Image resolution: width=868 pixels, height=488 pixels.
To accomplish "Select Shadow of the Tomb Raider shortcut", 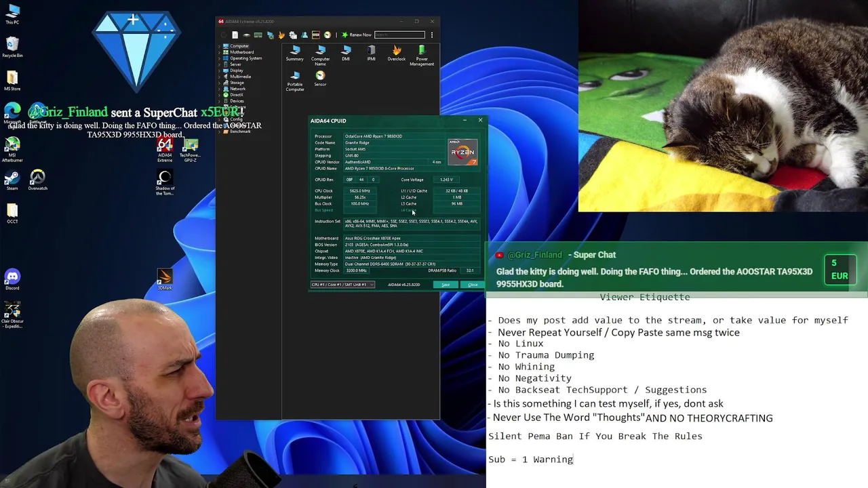I will pos(165,183).
